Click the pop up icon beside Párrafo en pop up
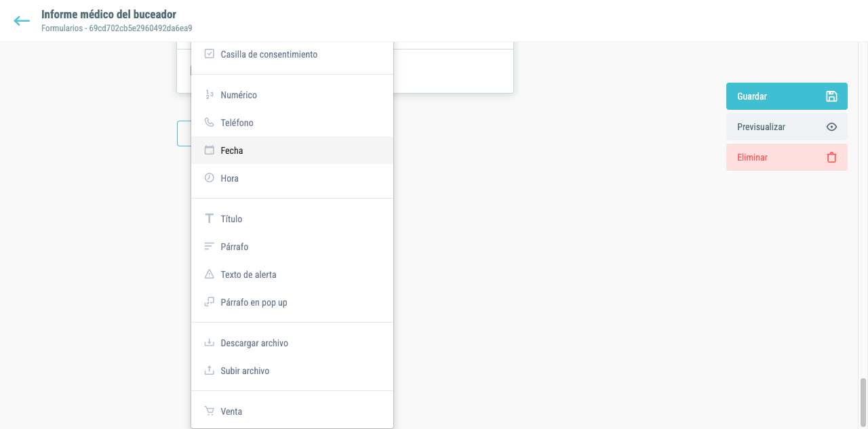 click(210, 302)
